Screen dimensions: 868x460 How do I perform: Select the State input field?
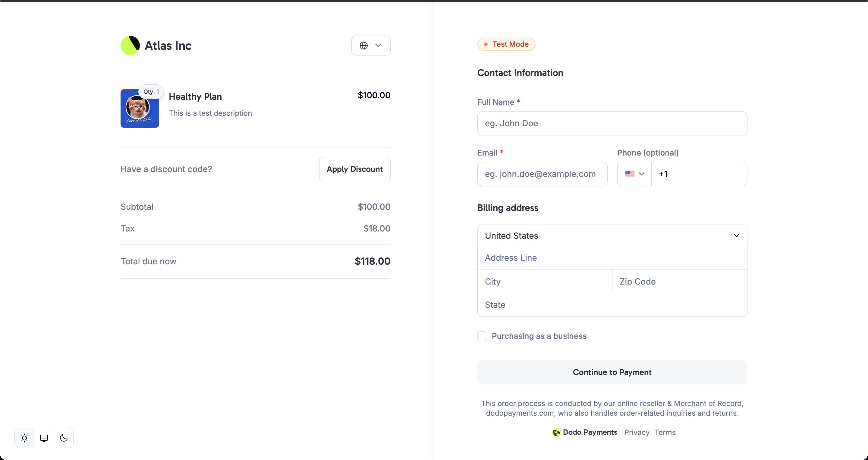tap(612, 305)
